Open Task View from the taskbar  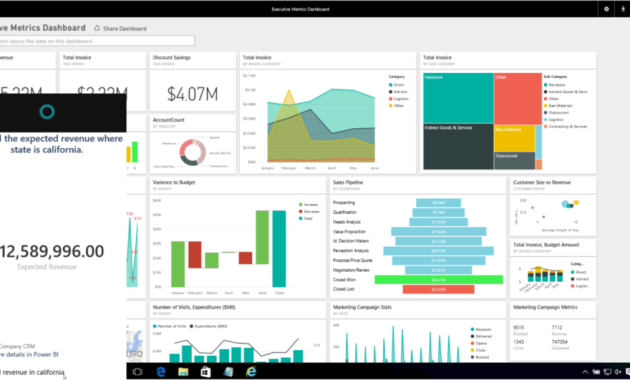[x=137, y=372]
